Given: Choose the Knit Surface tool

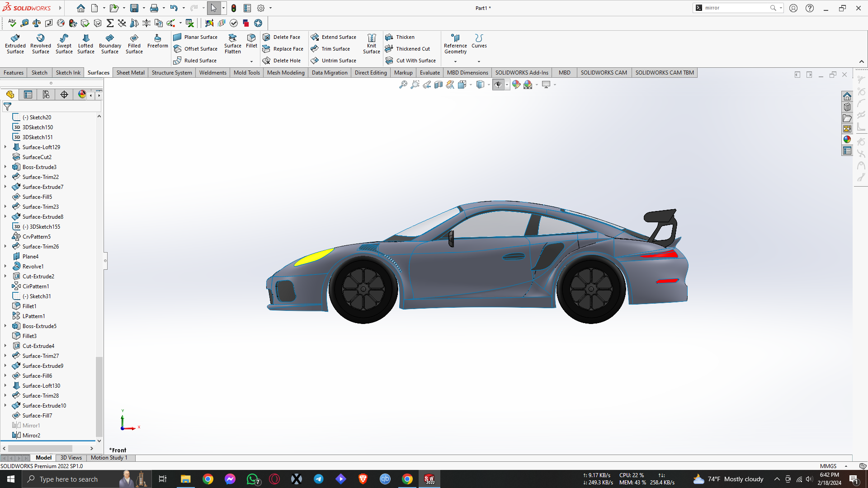Looking at the screenshot, I should pyautogui.click(x=371, y=43).
